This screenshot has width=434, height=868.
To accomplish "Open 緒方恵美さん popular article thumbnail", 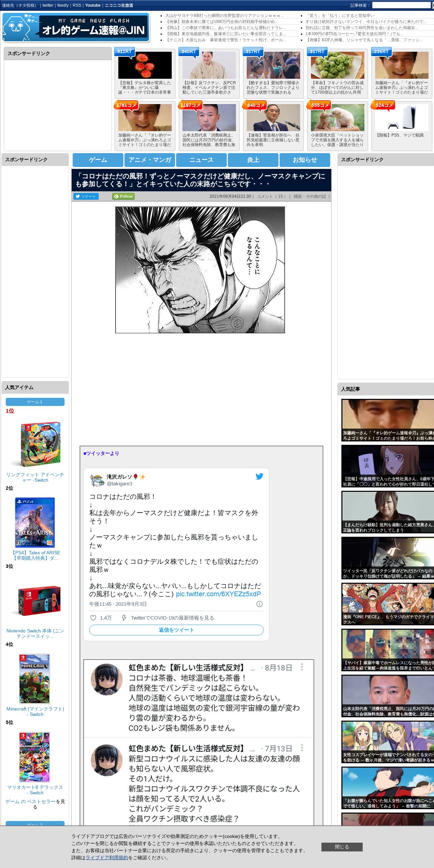I will point(388,512).
